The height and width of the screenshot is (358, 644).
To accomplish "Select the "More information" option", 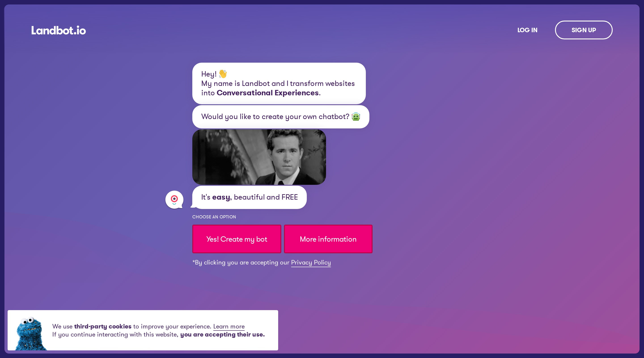I will click(x=328, y=239).
